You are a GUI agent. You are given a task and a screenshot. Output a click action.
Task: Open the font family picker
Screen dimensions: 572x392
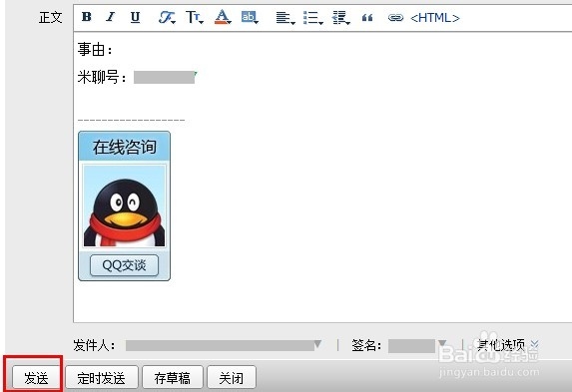click(167, 17)
